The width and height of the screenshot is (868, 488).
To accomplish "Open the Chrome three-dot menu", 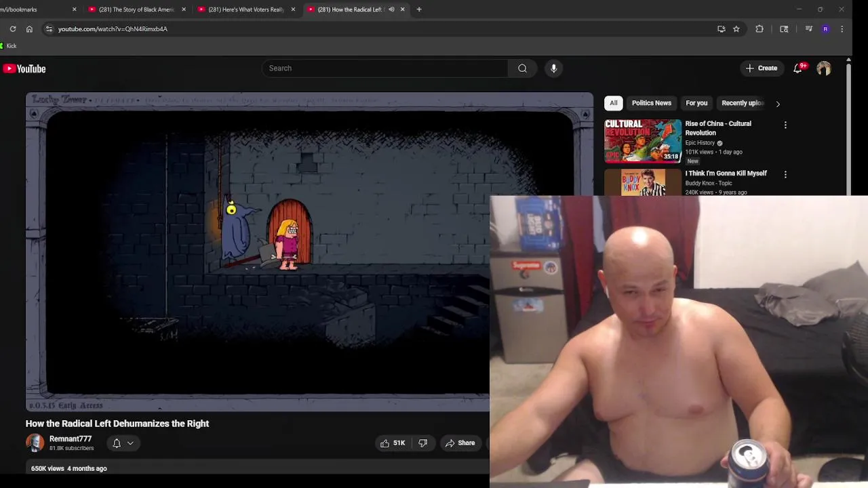I will pos(842,29).
